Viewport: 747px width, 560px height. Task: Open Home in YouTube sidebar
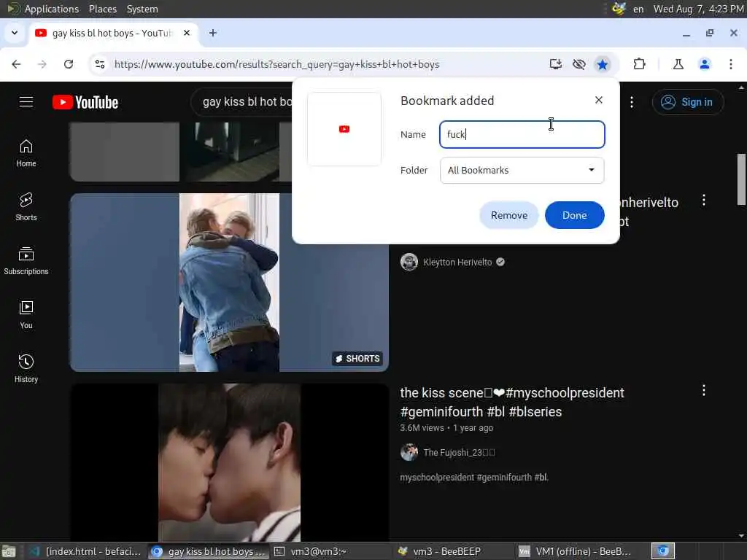26,153
